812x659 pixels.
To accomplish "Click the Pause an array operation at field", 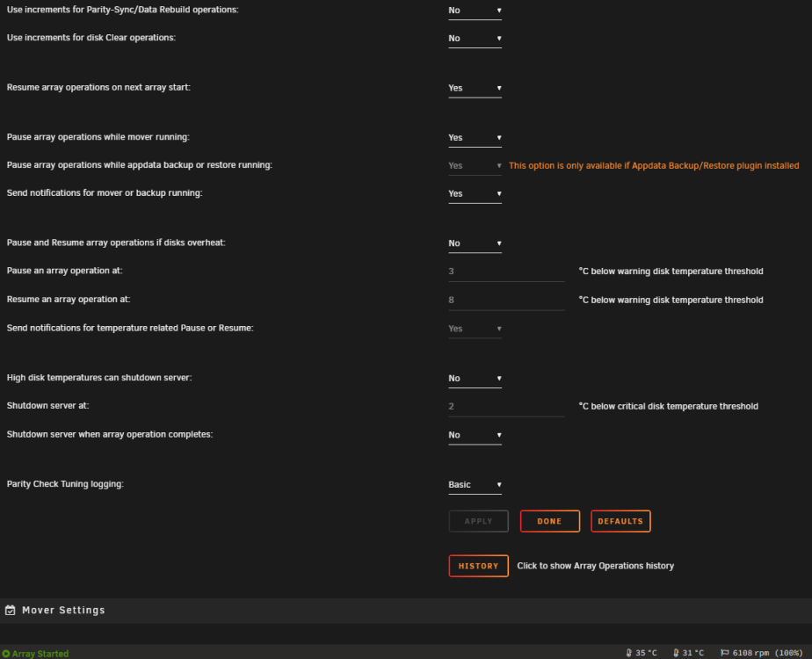I will (x=506, y=272).
